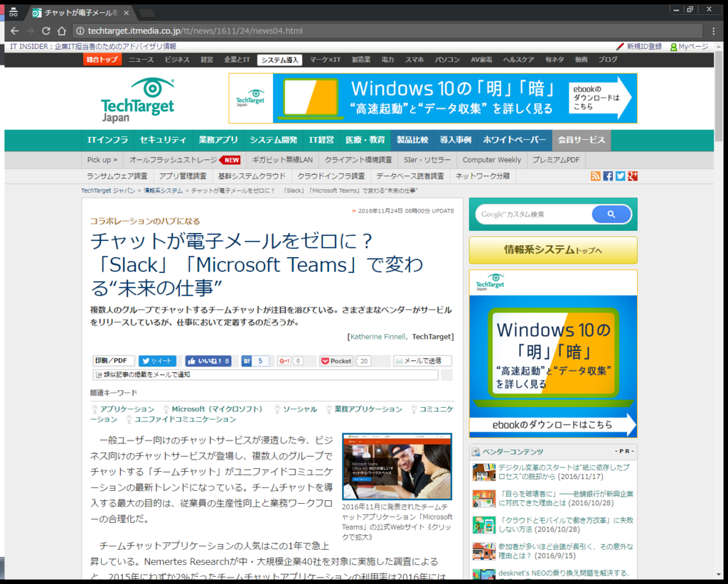Click the ネットワーク分離 link

[x=483, y=176]
